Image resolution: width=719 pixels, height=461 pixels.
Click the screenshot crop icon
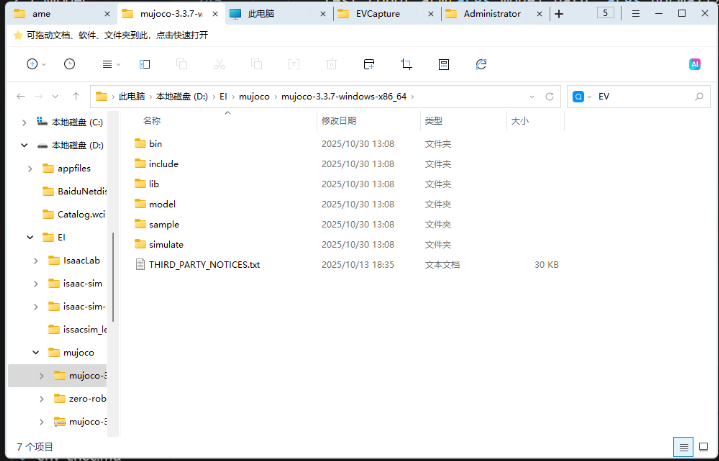point(406,64)
